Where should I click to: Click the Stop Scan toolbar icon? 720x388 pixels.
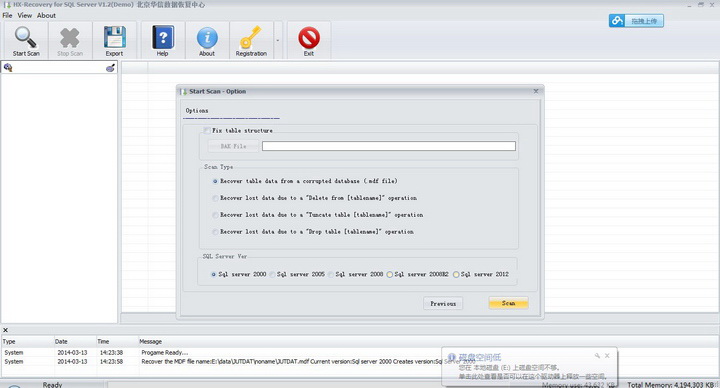click(70, 38)
